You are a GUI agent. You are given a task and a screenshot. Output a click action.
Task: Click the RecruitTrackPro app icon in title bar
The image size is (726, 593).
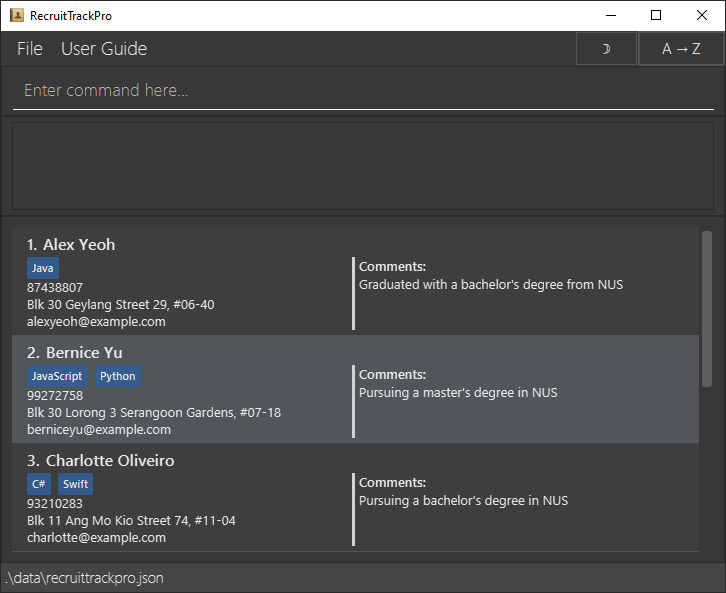[17, 15]
